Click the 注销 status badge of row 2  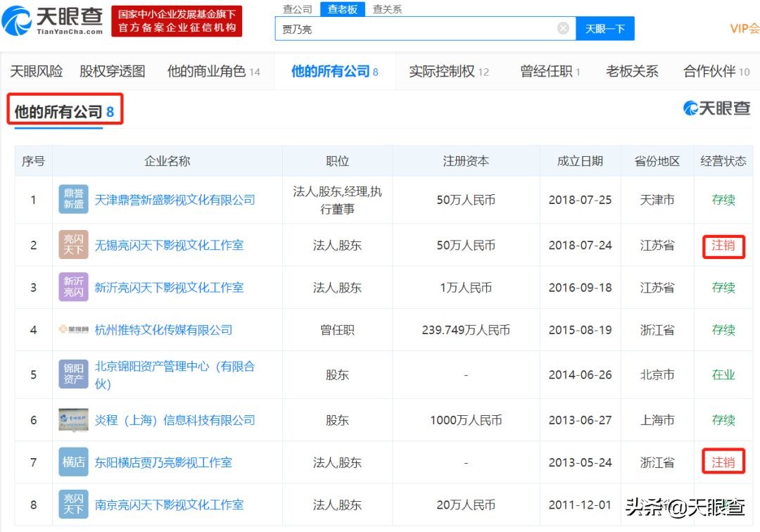point(723,245)
